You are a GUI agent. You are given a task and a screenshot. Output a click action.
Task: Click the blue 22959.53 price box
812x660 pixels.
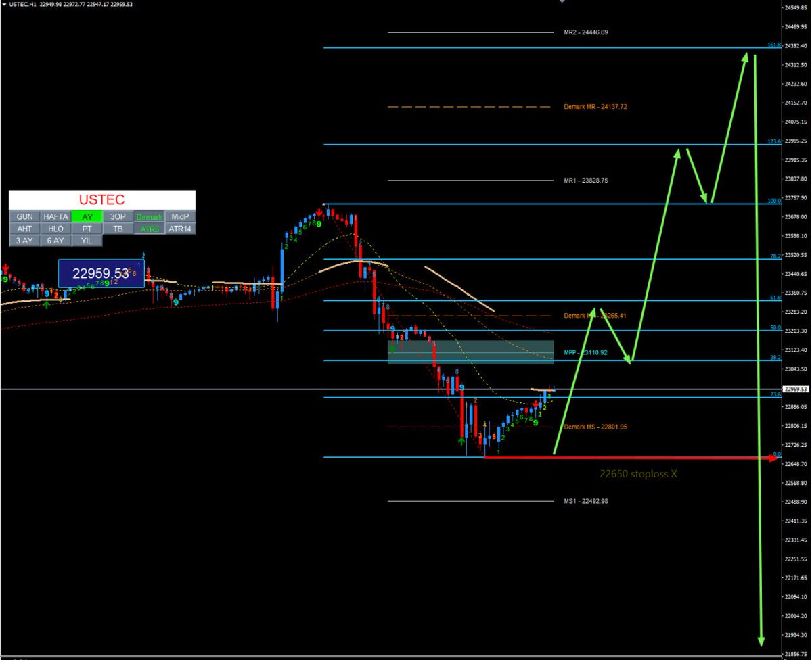click(x=101, y=273)
